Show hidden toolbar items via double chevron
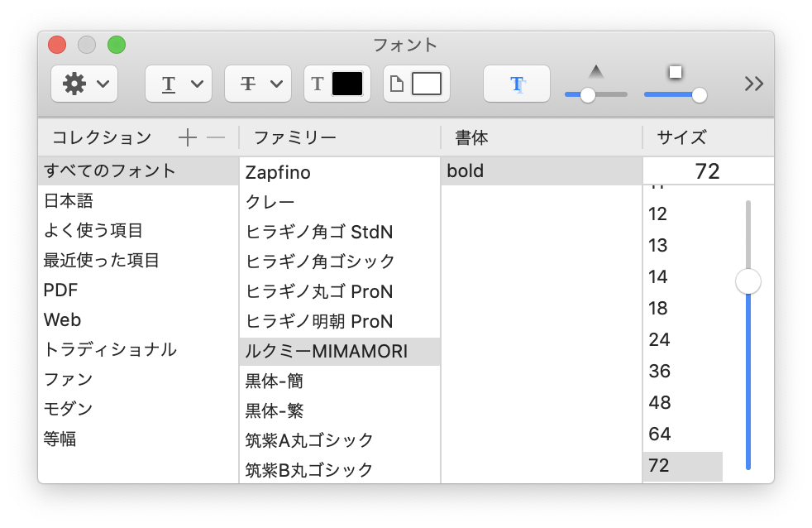 (753, 83)
